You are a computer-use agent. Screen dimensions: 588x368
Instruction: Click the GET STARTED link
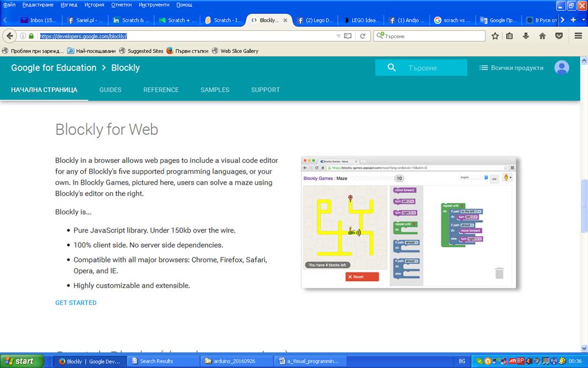[x=76, y=302]
